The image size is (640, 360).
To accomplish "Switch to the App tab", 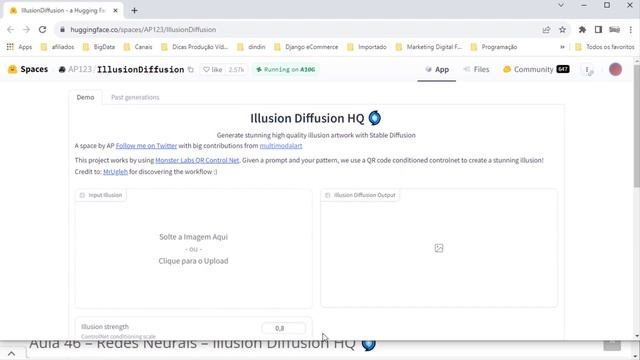I will coord(437,70).
